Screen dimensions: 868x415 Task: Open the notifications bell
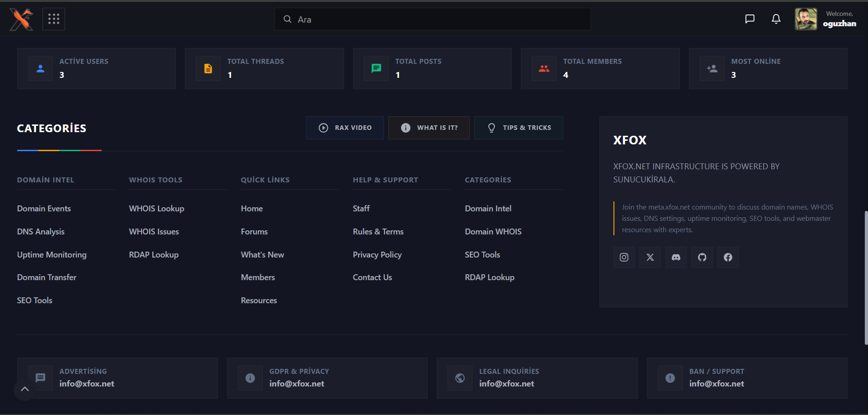[776, 19]
